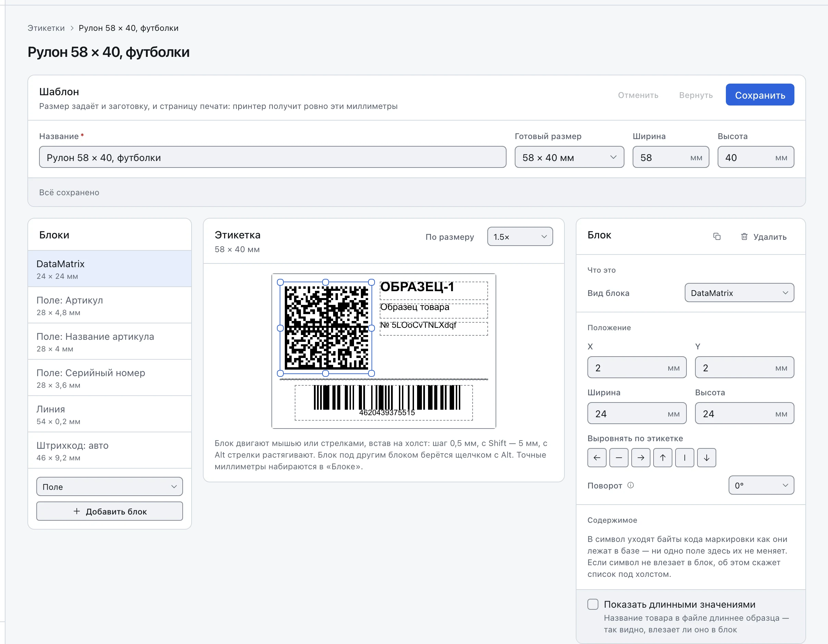The height and width of the screenshot is (644, 828).
Task: Select serial number № 5LOoCvTNLXdqf on canvas
Action: [434, 329]
